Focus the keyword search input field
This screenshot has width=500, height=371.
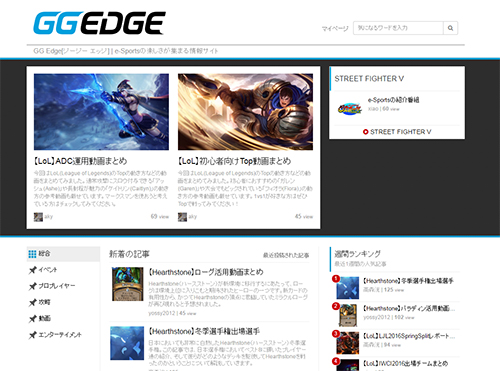coord(398,28)
